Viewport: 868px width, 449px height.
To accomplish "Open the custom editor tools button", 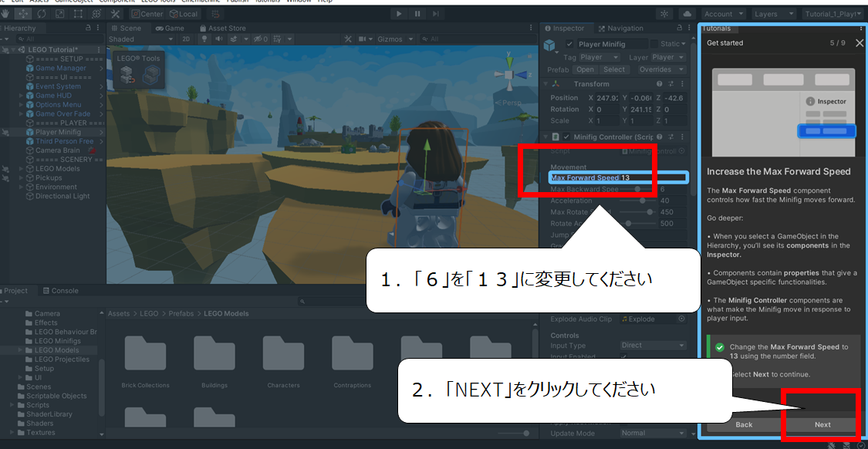I will [x=115, y=14].
